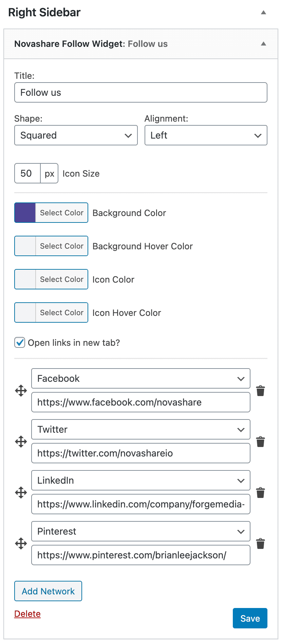
Task: Click the Delete link to remove widget
Action: pyautogui.click(x=27, y=614)
